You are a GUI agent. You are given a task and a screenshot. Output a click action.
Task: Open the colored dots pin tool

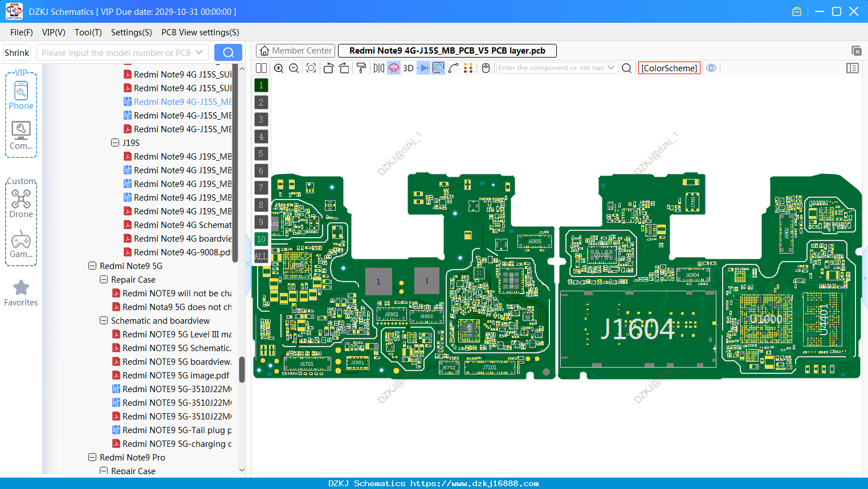tap(468, 68)
